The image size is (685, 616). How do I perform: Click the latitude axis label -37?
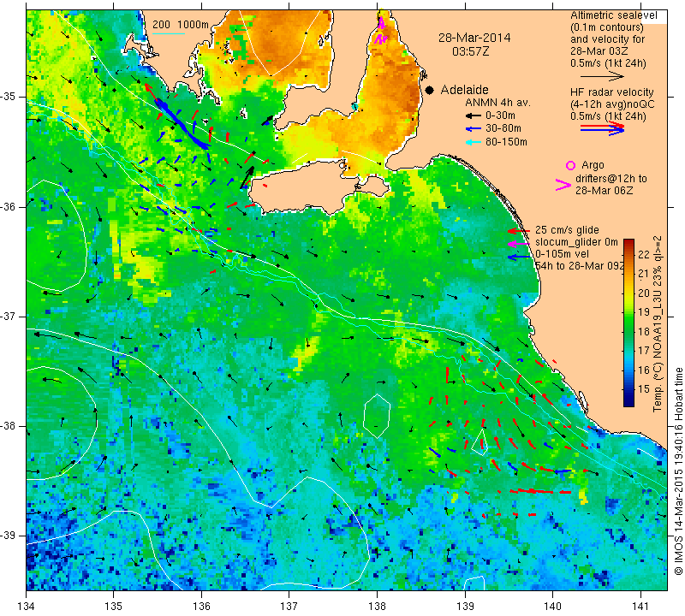click(x=9, y=316)
